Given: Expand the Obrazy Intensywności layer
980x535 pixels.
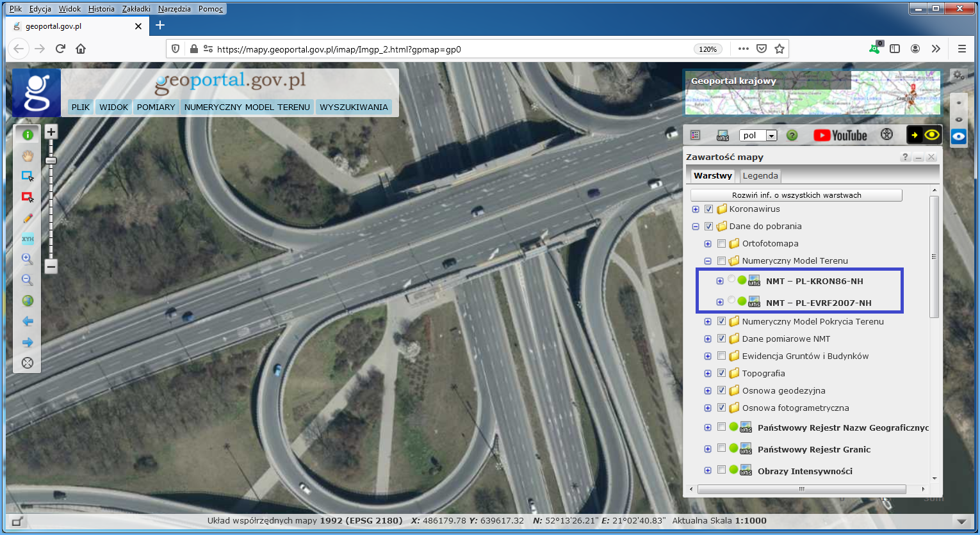Looking at the screenshot, I should [x=708, y=470].
